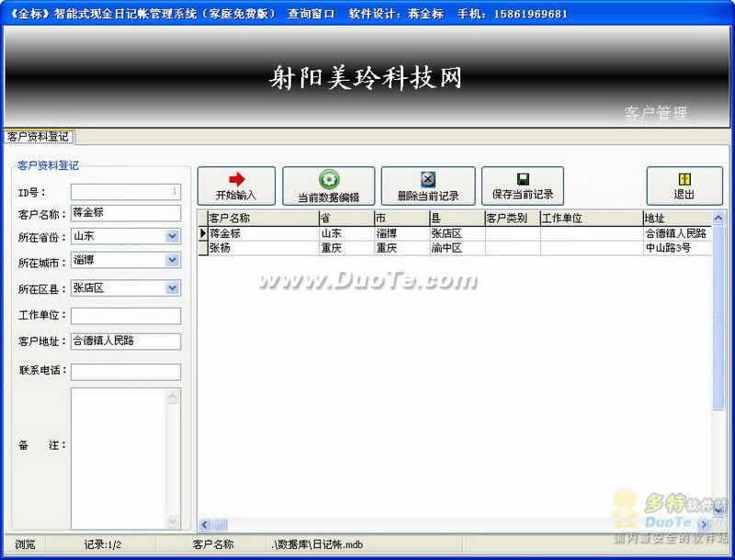
Task: Click the 客户地址 input field
Action: coord(125,341)
